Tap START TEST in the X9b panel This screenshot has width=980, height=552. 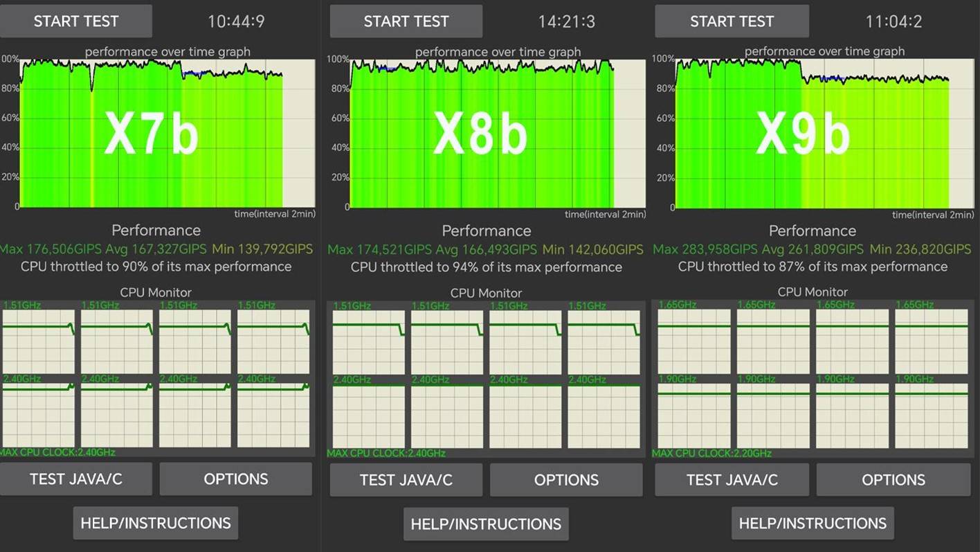[x=732, y=21]
